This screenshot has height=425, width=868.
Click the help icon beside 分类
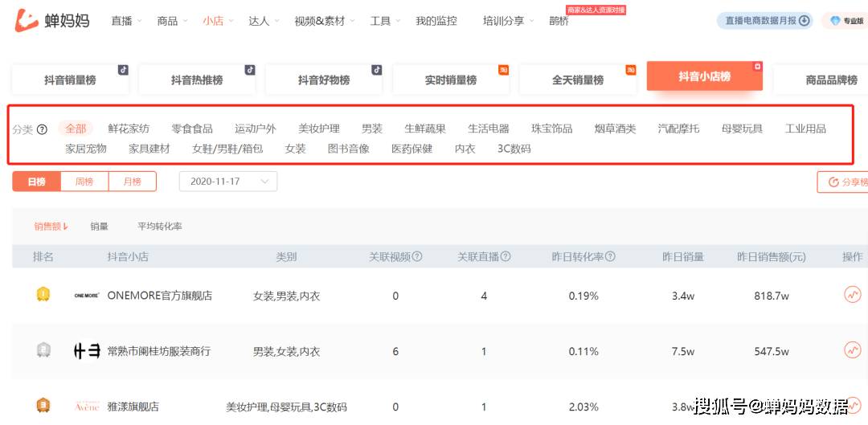click(x=42, y=129)
